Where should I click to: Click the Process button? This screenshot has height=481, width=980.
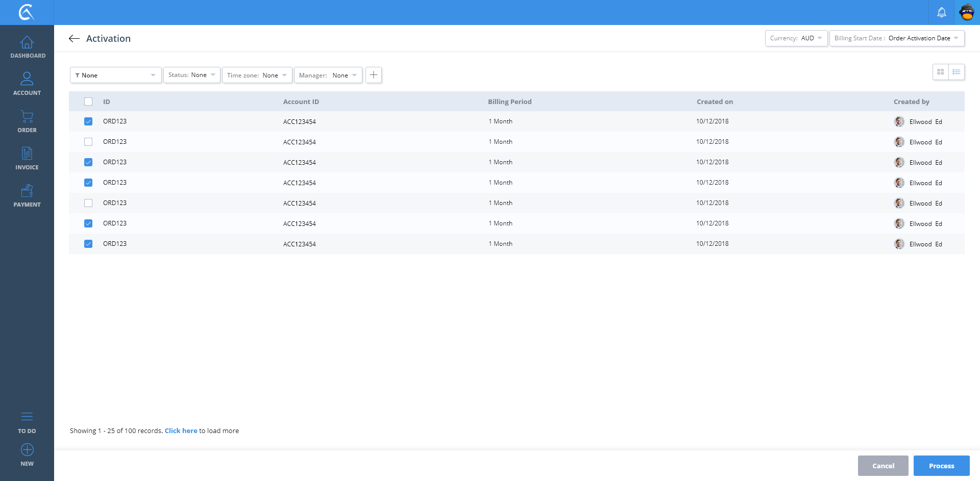pyautogui.click(x=941, y=466)
